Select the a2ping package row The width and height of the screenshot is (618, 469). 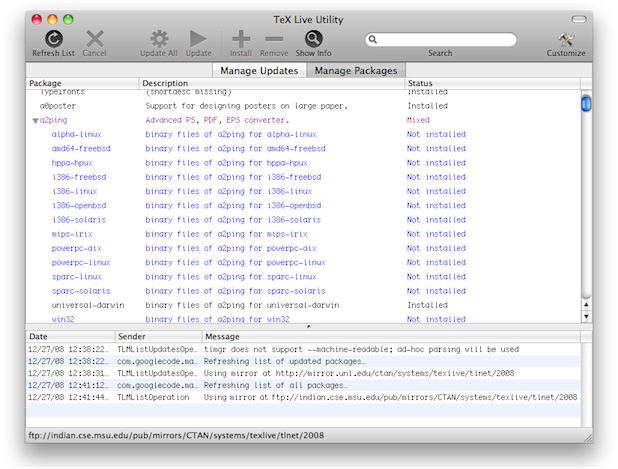point(303,120)
